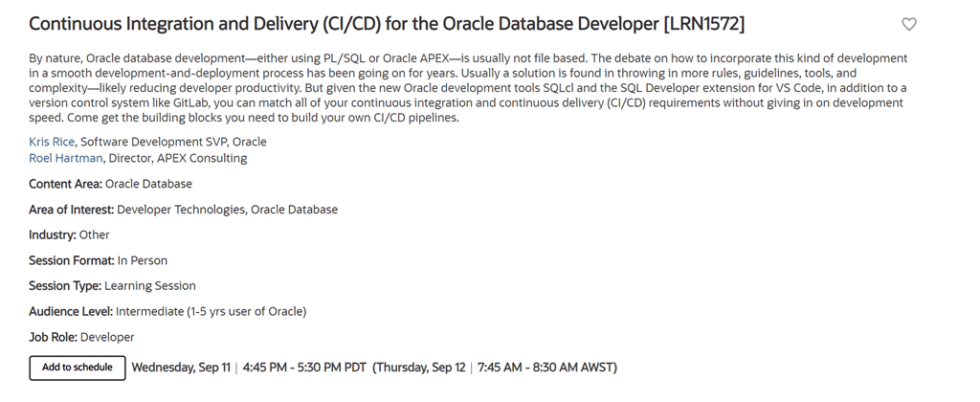The height and width of the screenshot is (402, 980).
Task: Select the Audience Level label
Action: click(71, 311)
